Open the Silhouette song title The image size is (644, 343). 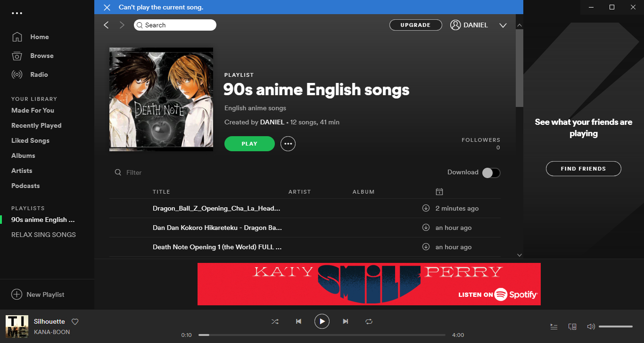pos(50,321)
